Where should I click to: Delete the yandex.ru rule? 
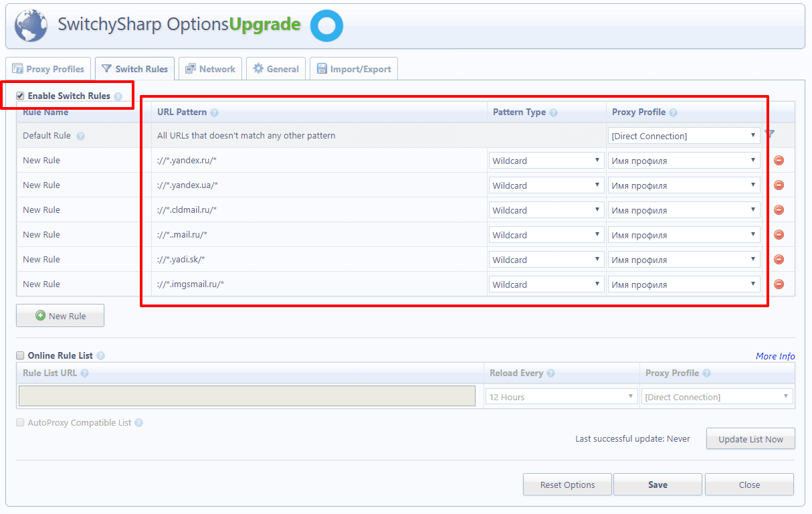point(779,161)
